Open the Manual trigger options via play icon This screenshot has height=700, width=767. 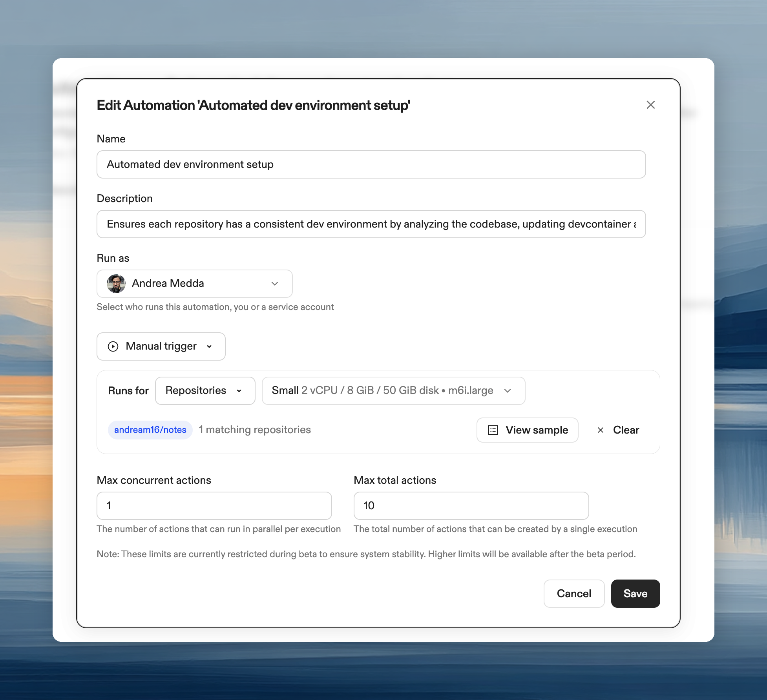pos(113,346)
